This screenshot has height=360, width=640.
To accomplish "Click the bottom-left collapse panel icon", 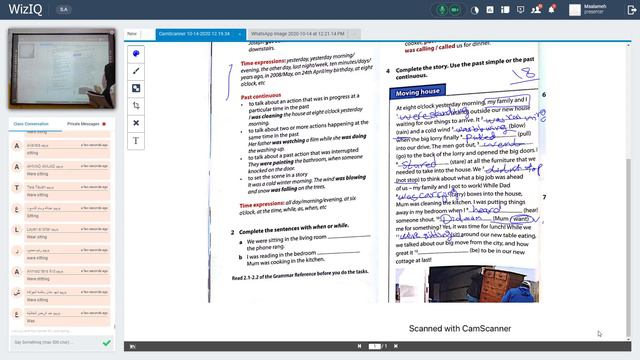I will click(x=132, y=347).
